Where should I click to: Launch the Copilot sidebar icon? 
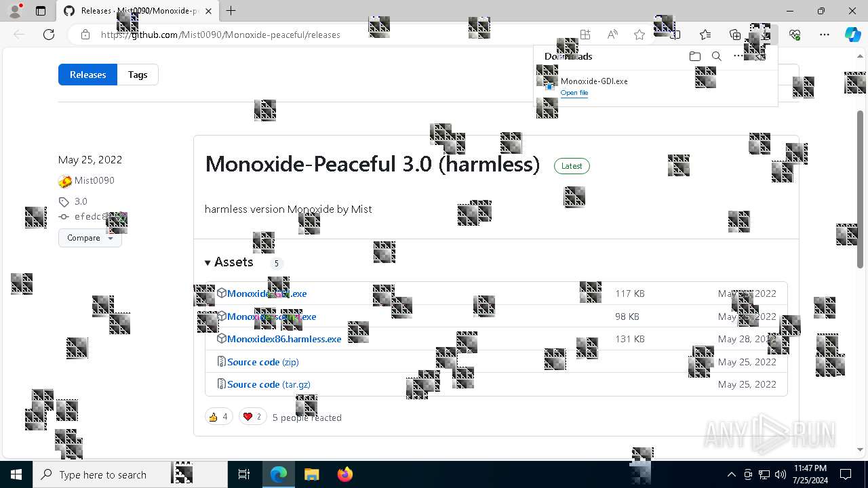click(x=852, y=35)
